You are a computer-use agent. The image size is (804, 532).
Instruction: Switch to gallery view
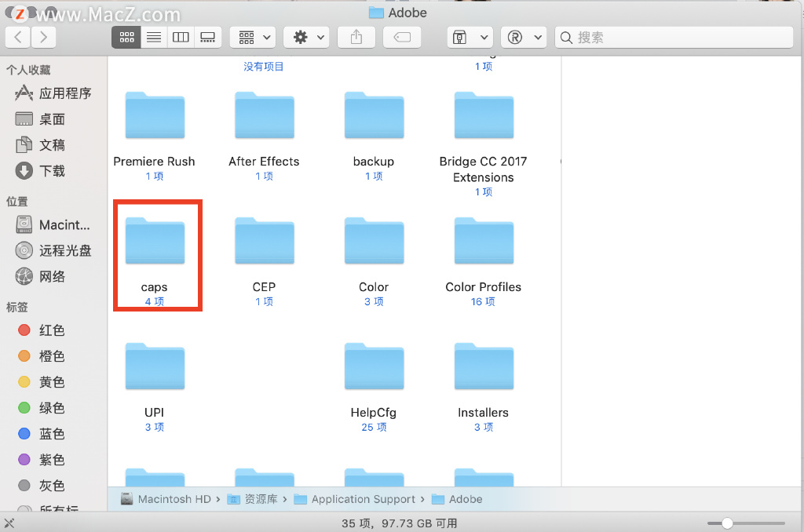[x=207, y=37]
